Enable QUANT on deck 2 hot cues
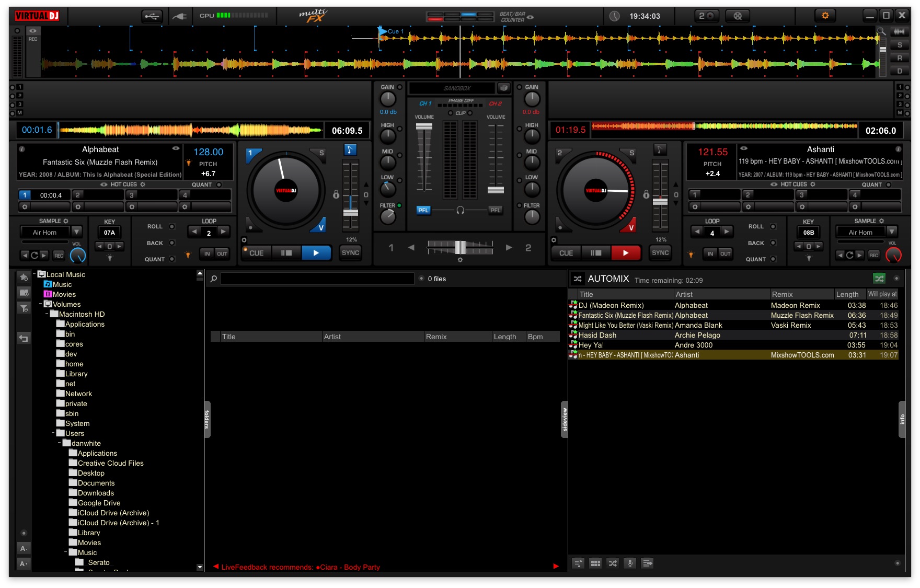 pyautogui.click(x=889, y=185)
